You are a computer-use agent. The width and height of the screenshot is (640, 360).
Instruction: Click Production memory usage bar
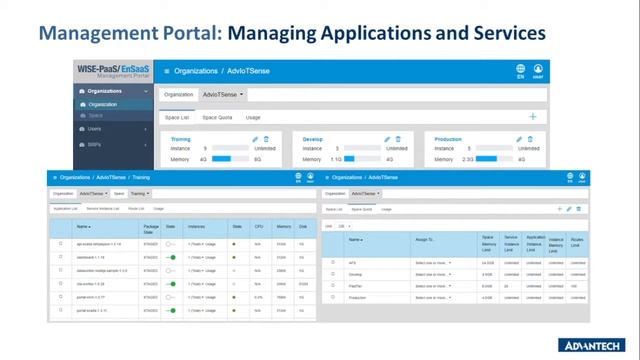click(494, 159)
